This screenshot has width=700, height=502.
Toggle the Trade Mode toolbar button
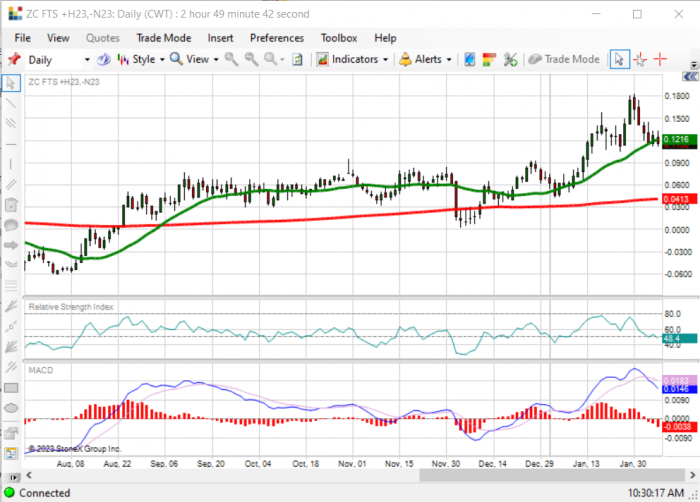(564, 59)
